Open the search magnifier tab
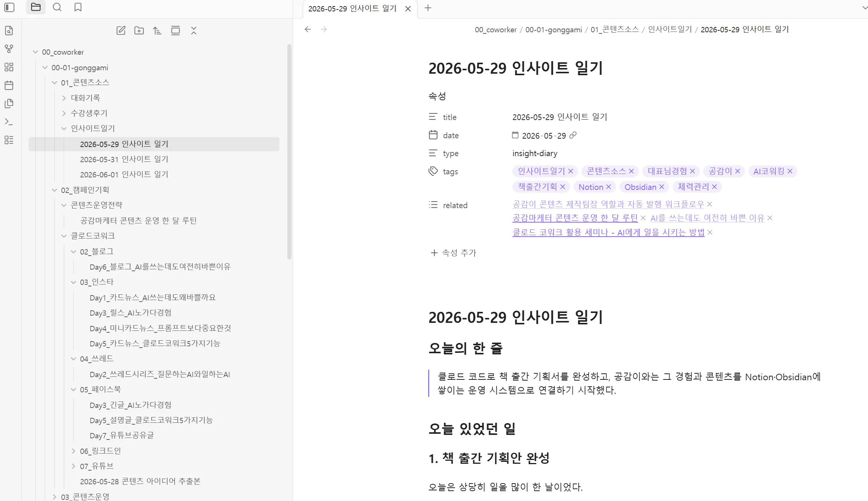The height and width of the screenshot is (501, 868). (x=57, y=7)
